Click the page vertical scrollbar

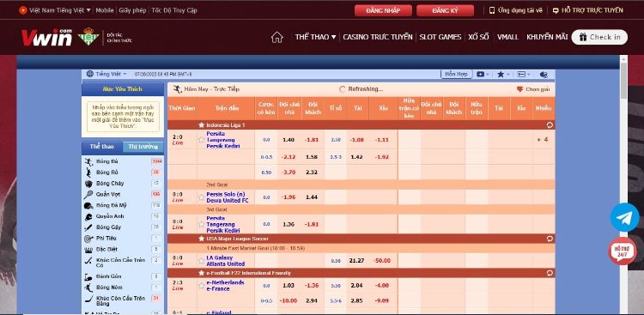point(623,80)
